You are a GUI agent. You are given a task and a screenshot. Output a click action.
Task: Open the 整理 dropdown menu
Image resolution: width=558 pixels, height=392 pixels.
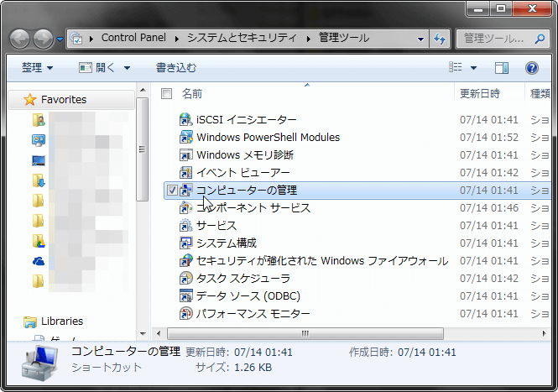pyautogui.click(x=38, y=68)
